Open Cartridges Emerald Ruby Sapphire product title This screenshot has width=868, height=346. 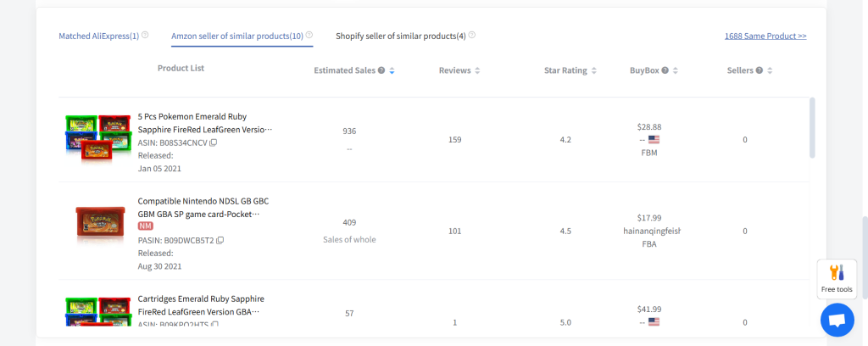pyautogui.click(x=201, y=305)
